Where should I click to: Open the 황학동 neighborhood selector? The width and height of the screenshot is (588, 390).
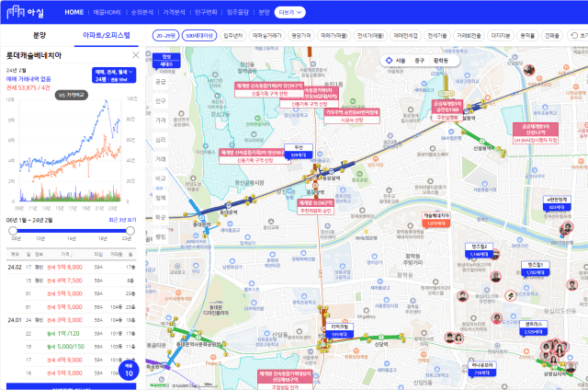[441, 61]
